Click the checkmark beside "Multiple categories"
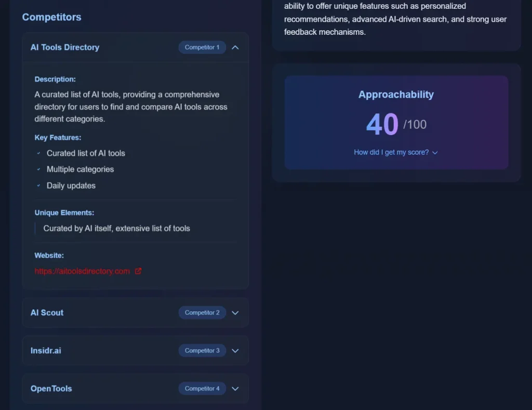Image resolution: width=532 pixels, height=410 pixels. pos(38,169)
